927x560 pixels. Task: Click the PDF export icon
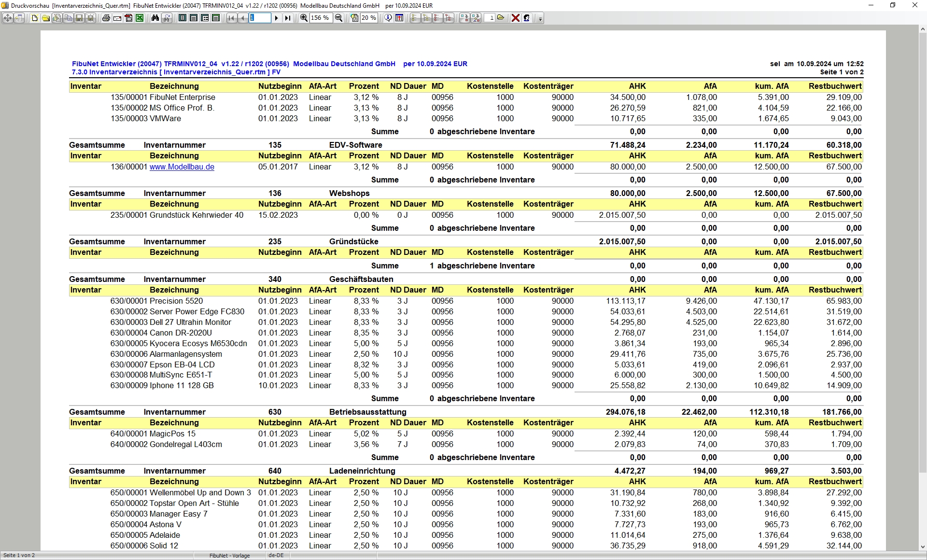pyautogui.click(x=128, y=18)
